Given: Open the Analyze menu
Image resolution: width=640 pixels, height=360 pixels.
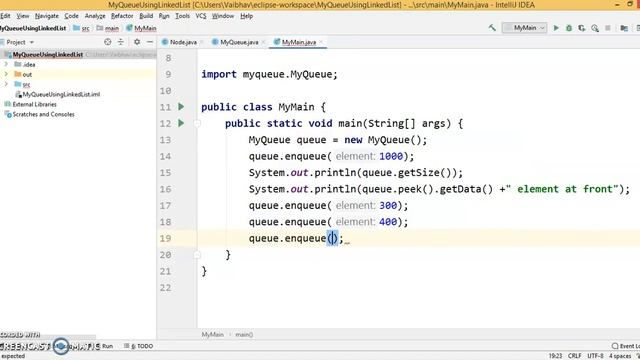Looking at the screenshot, I should click(95, 16).
